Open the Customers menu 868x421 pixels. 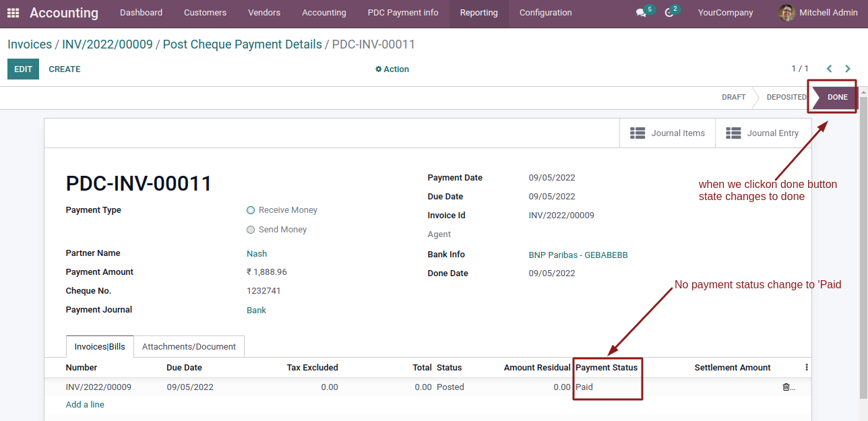pos(205,13)
